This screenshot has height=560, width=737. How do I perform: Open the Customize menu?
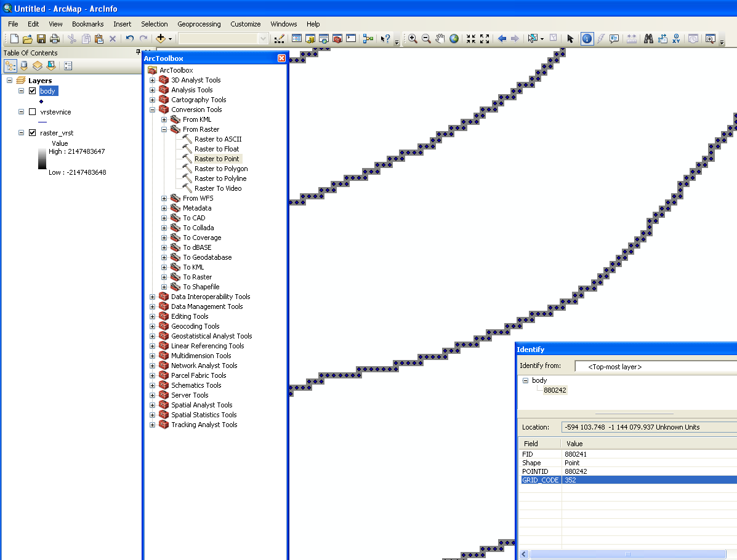click(x=245, y=24)
